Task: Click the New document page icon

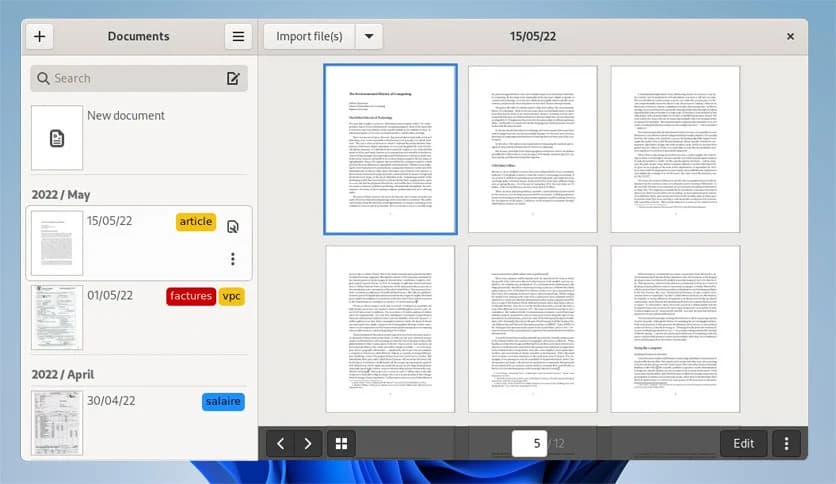Action: [57, 138]
